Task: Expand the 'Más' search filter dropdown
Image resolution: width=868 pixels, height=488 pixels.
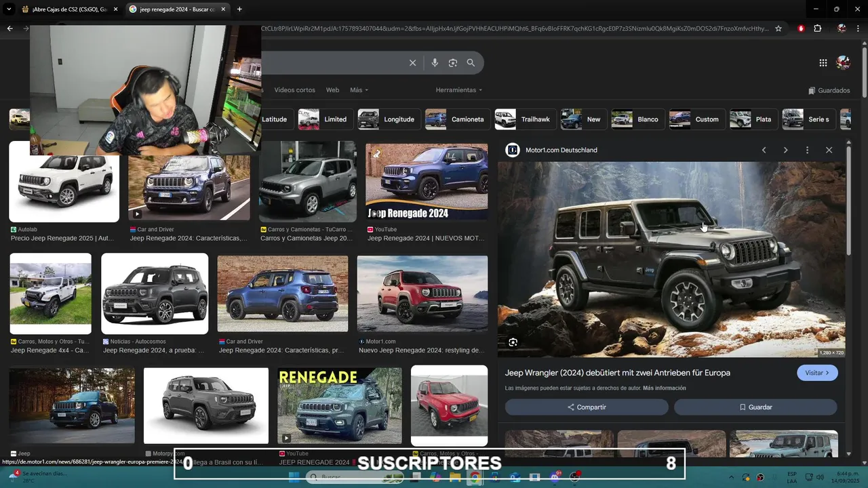Action: (x=359, y=90)
